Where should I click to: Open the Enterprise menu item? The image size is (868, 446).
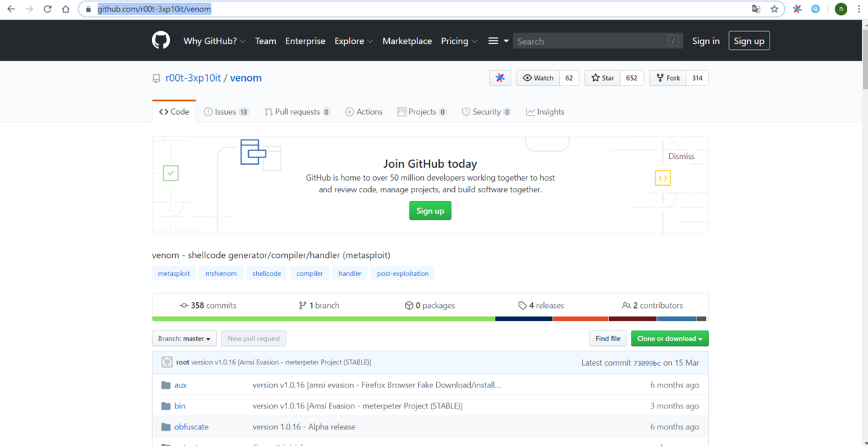click(x=305, y=41)
